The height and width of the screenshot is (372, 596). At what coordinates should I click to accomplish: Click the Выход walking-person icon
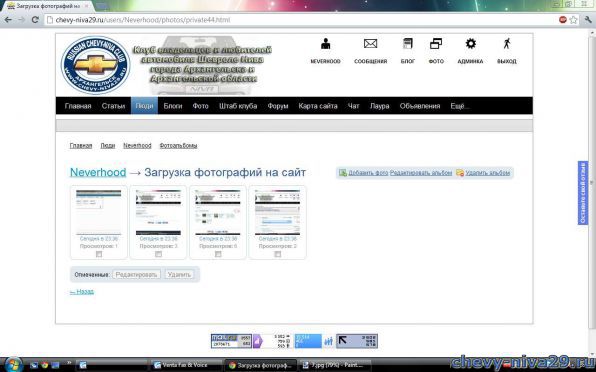tap(507, 44)
